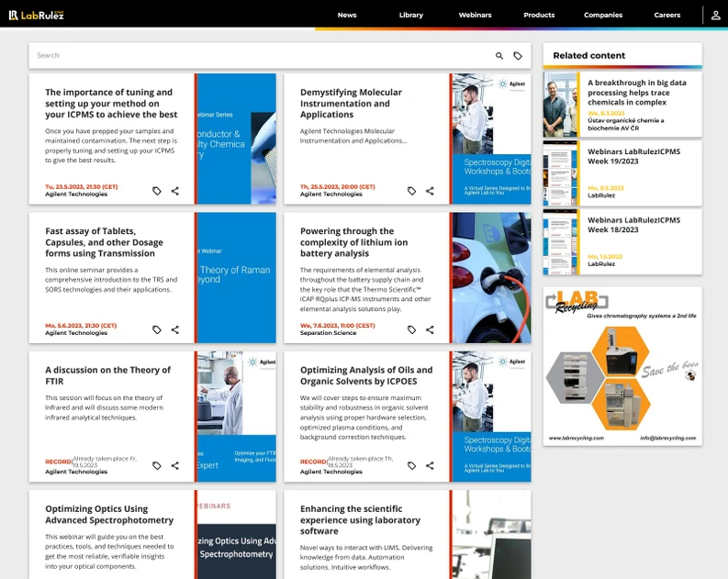Click 'Mo, 8.5.2023' date in related content

[605, 188]
